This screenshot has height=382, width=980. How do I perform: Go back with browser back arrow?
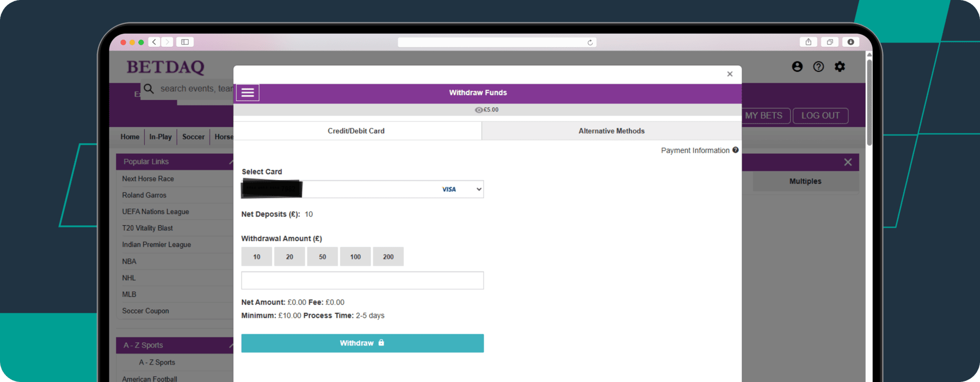coord(155,42)
